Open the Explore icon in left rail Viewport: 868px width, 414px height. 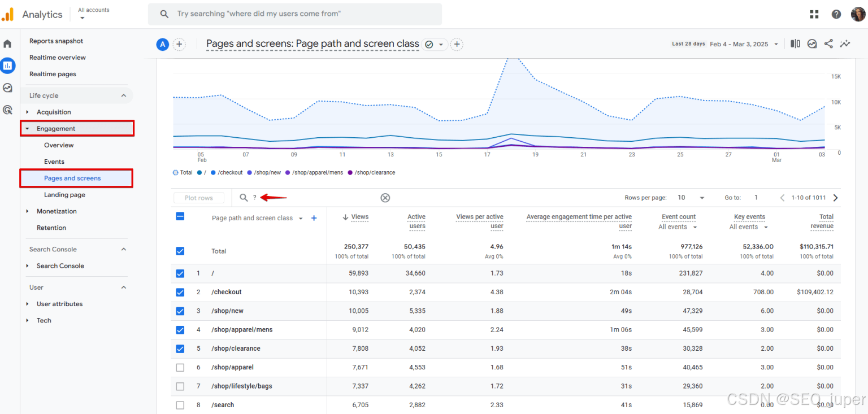(7, 88)
